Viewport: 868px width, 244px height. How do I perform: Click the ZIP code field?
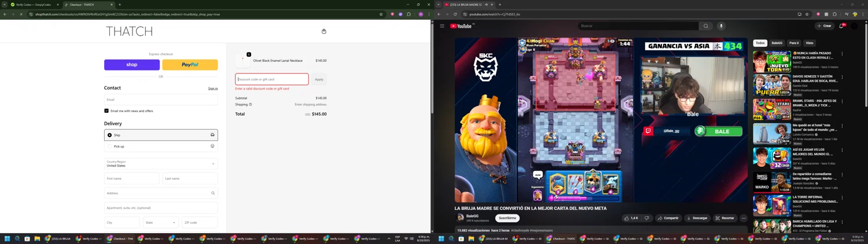[x=200, y=222]
